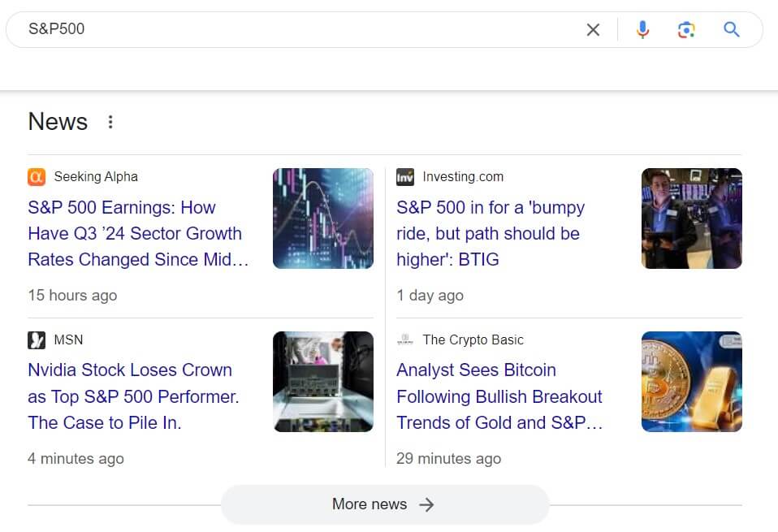The image size is (778, 532).
Task: Open the 'bumpy ride' BTIG article
Action: pos(490,234)
